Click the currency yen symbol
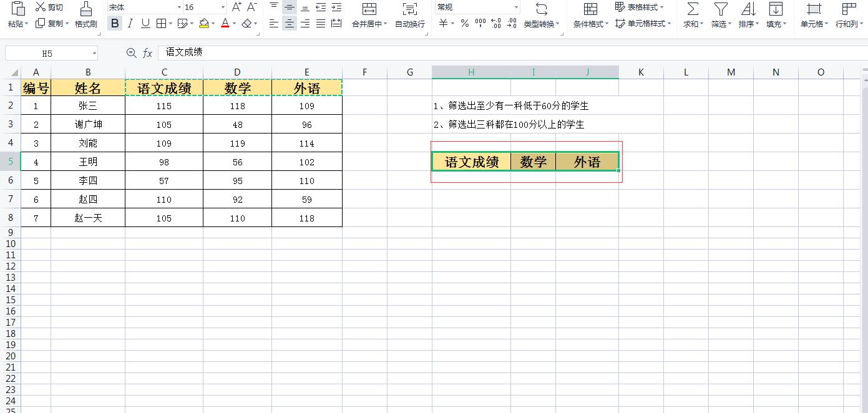Image resolution: width=868 pixels, height=413 pixels. click(x=443, y=23)
